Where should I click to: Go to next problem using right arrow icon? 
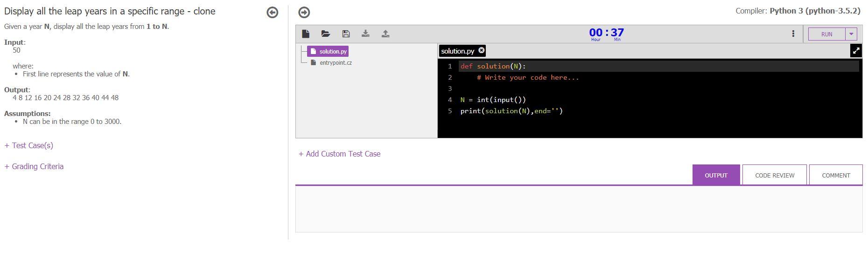[304, 13]
